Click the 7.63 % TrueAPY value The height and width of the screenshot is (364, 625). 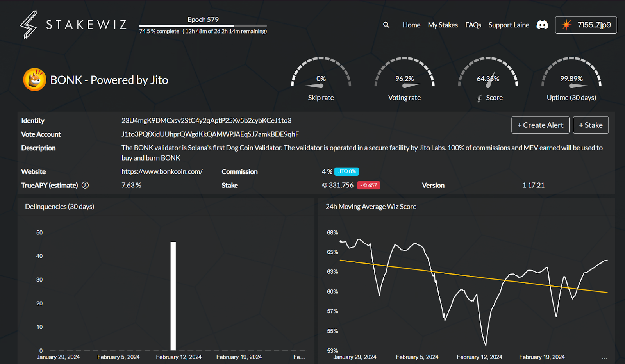[x=131, y=185]
